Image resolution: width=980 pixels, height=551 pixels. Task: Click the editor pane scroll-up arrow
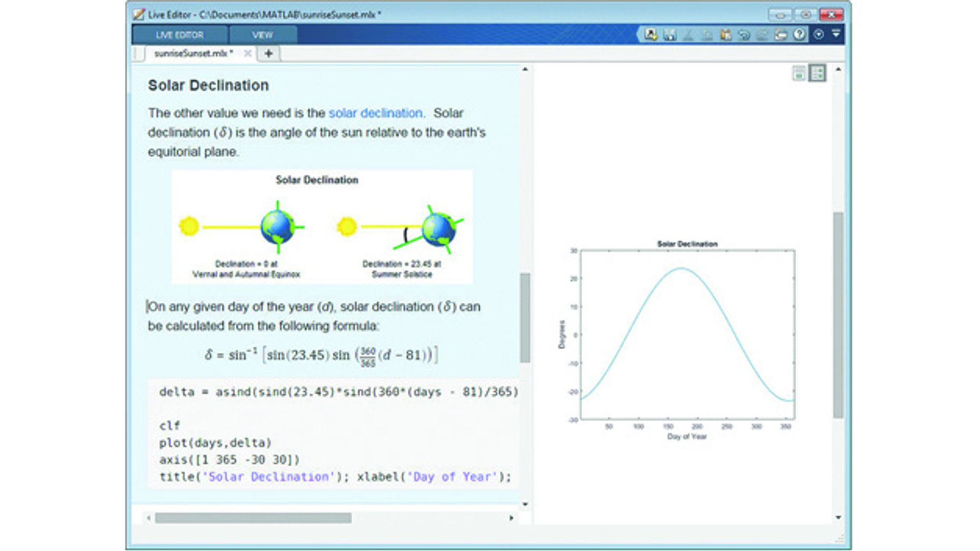pyautogui.click(x=525, y=70)
